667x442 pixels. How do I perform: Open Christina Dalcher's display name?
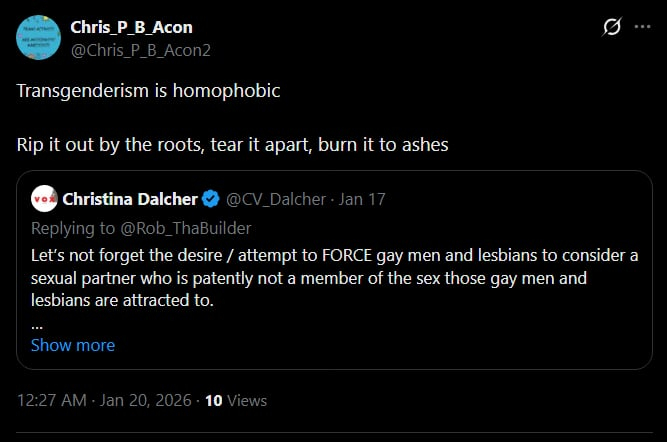coord(130,198)
